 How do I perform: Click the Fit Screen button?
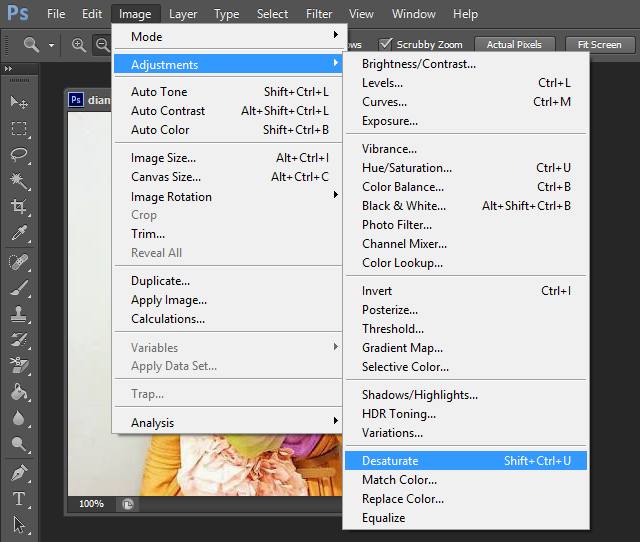tap(599, 45)
